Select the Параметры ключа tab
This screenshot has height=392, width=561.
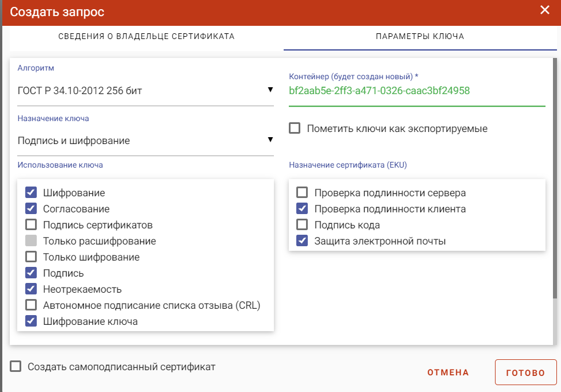420,37
